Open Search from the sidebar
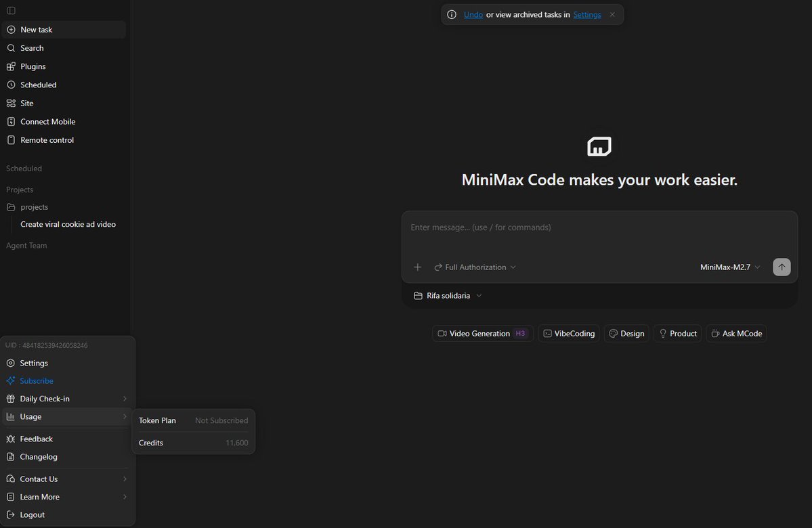The height and width of the screenshot is (528, 812). point(64,48)
